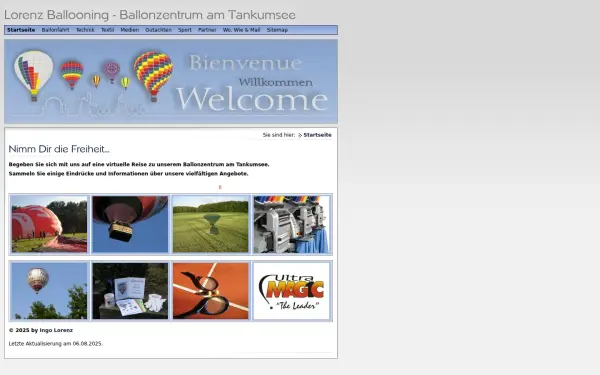
Task: Open the Medien menu item
Action: (130, 30)
